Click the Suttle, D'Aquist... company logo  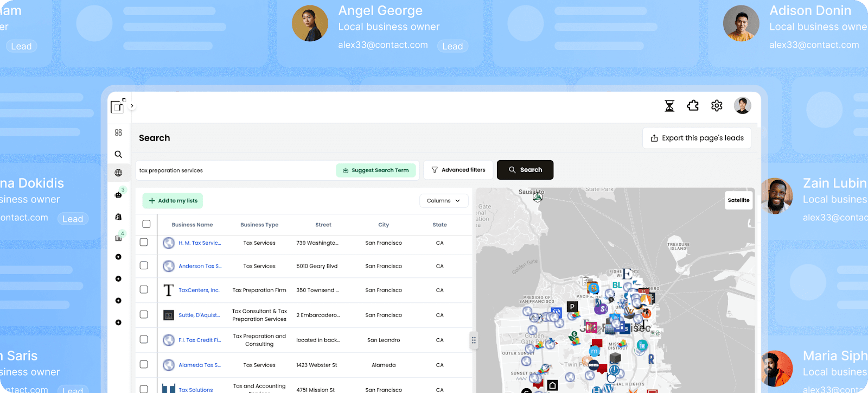[x=169, y=315]
